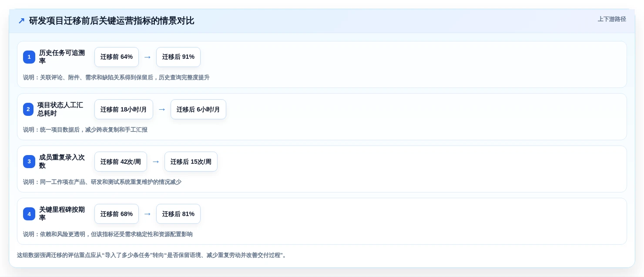Click number badge 4 for 关键里程碑按期率
The height and width of the screenshot is (277, 644).
(29, 214)
